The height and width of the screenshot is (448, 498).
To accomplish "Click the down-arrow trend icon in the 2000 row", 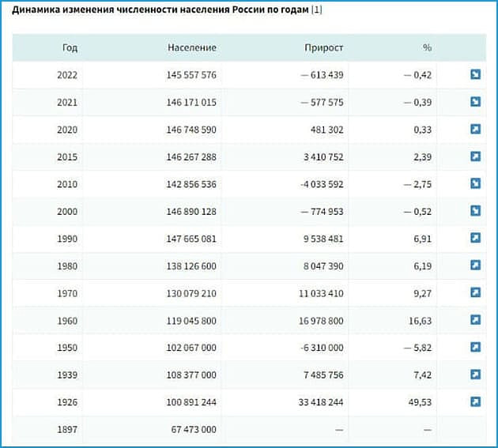I will tap(475, 210).
